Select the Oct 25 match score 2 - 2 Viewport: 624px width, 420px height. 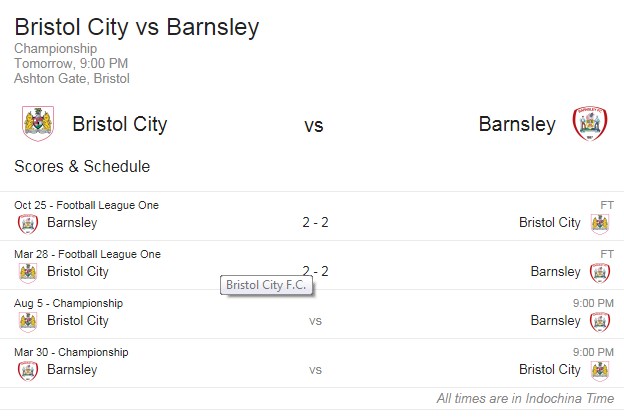tap(315, 222)
